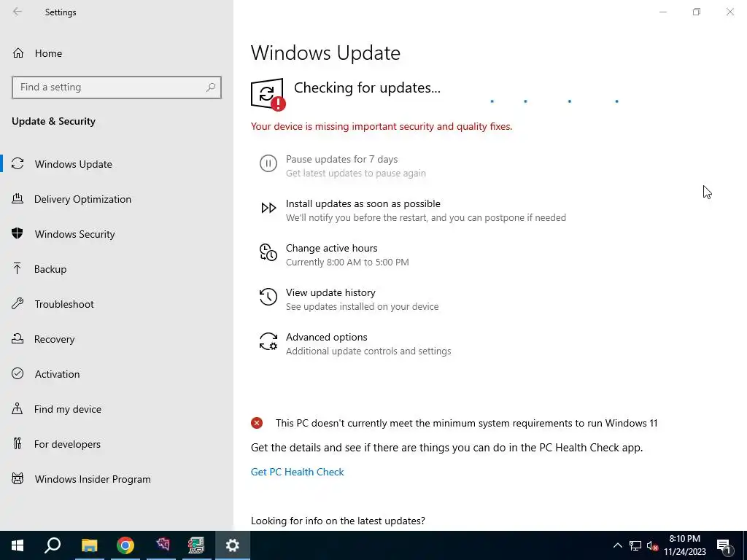
Task: Open the Settings gear on taskbar
Action: point(233,545)
